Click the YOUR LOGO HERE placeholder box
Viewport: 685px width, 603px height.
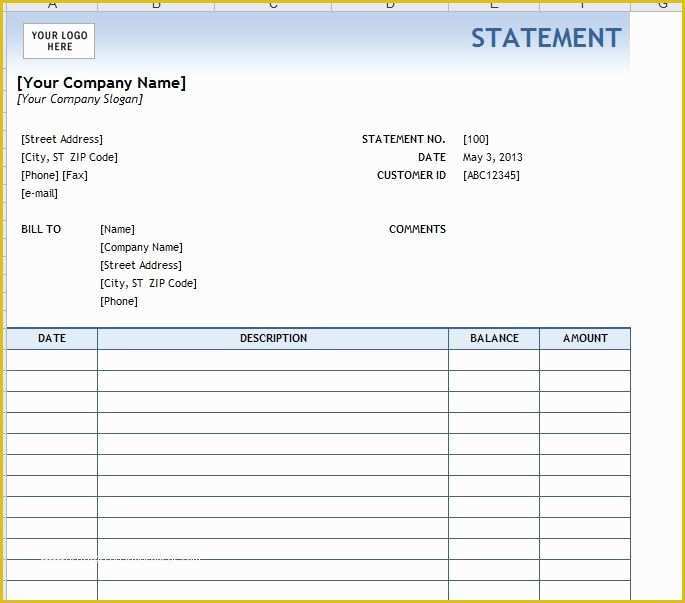point(59,41)
